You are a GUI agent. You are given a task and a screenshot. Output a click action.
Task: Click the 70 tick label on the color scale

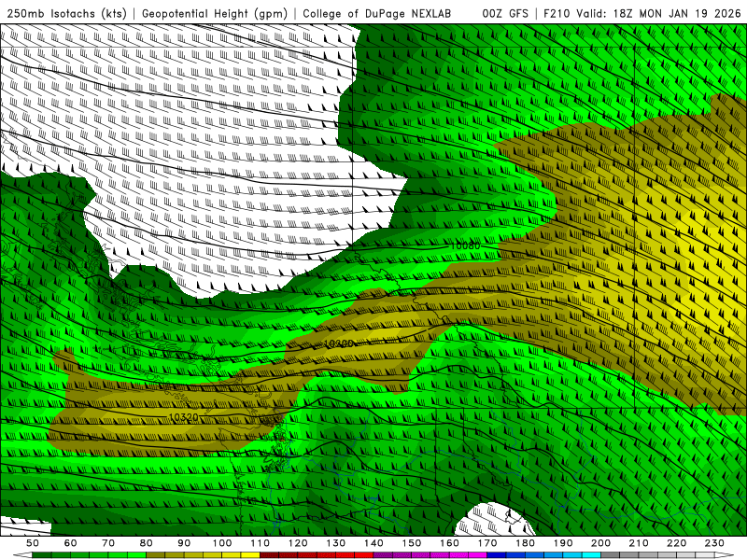pos(108,543)
